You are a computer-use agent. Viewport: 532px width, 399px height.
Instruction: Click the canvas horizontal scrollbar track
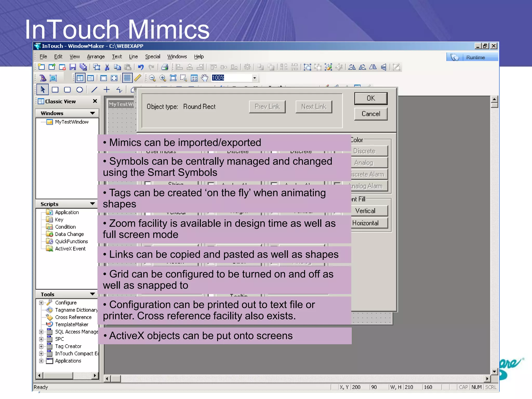click(x=286, y=379)
